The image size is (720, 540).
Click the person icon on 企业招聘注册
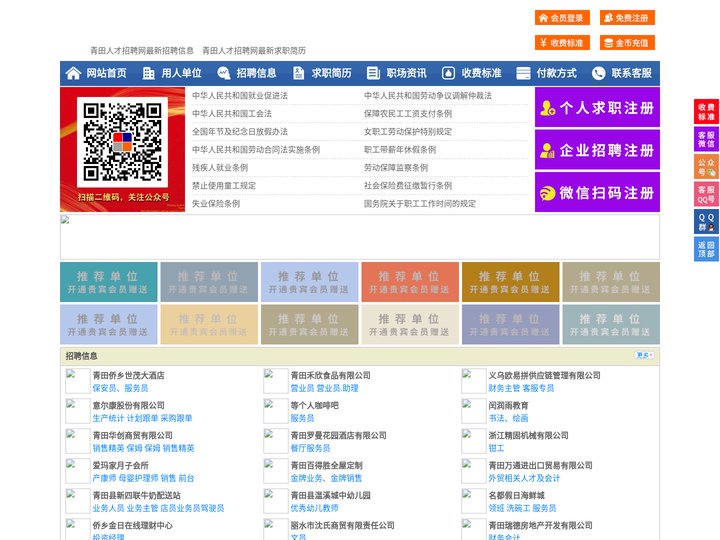pyautogui.click(x=547, y=150)
